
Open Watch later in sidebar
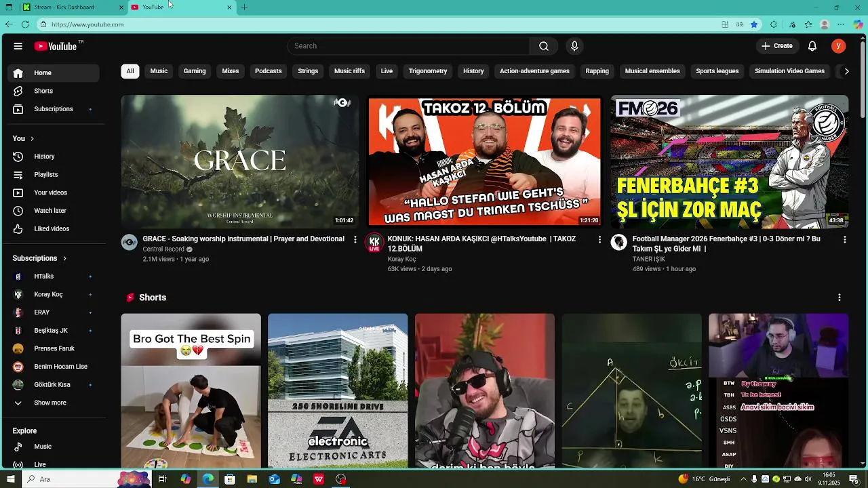point(54,211)
